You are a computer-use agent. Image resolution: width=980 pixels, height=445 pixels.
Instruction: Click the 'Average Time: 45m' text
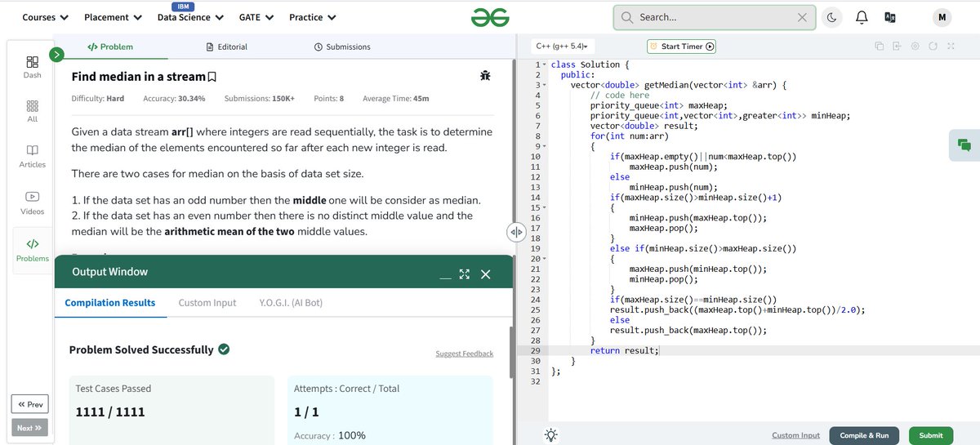[x=395, y=99]
